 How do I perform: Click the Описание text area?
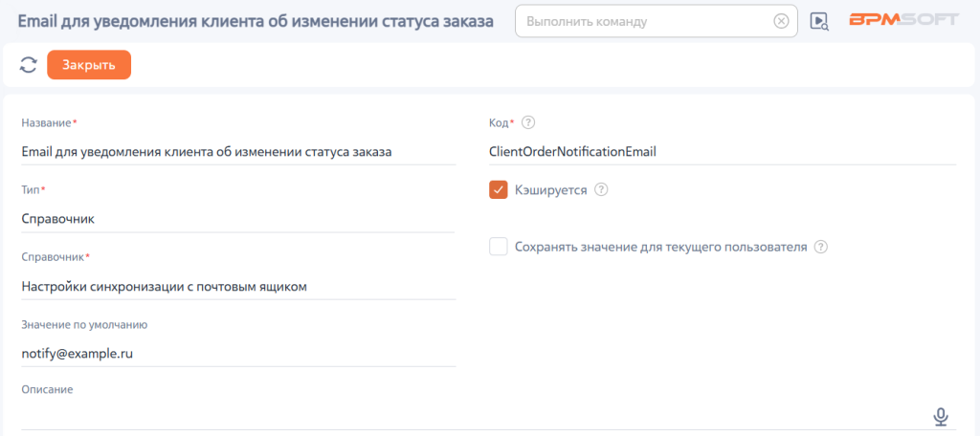pyautogui.click(x=475, y=416)
